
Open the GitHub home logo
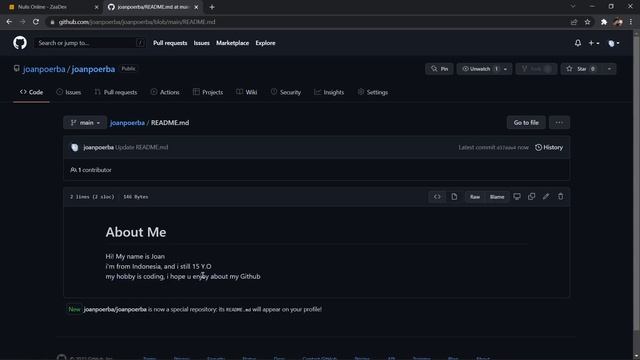[x=20, y=42]
